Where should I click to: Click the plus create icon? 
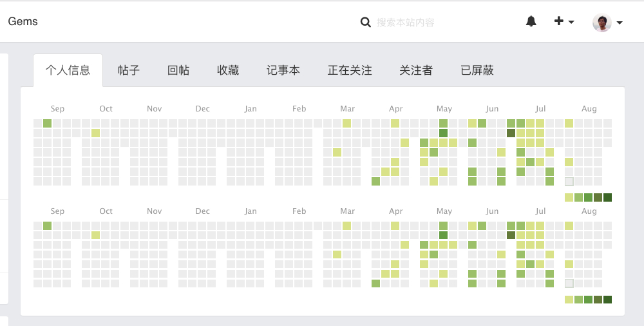click(x=558, y=21)
